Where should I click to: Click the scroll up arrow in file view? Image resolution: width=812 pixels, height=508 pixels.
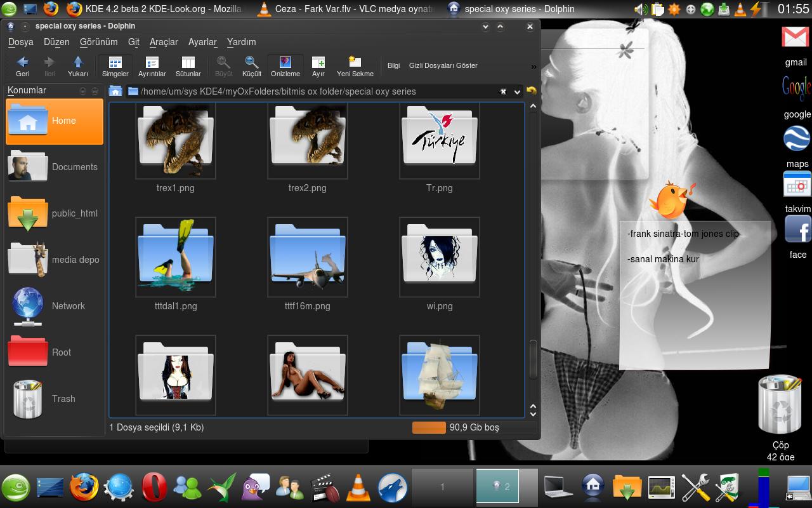coord(533,107)
